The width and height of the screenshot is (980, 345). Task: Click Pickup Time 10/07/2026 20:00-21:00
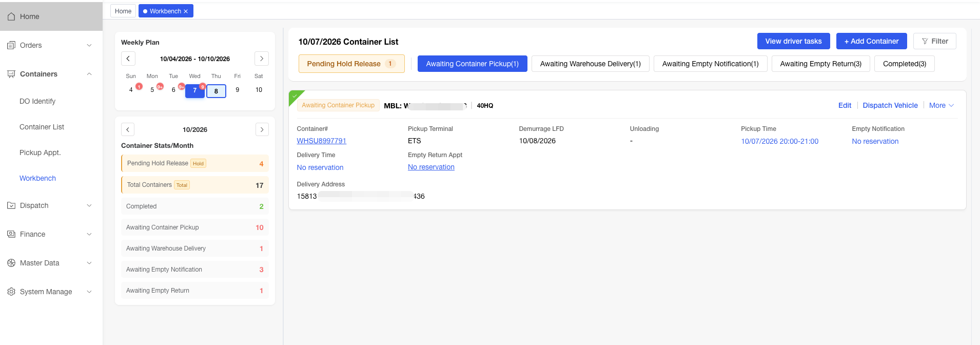[x=780, y=141]
